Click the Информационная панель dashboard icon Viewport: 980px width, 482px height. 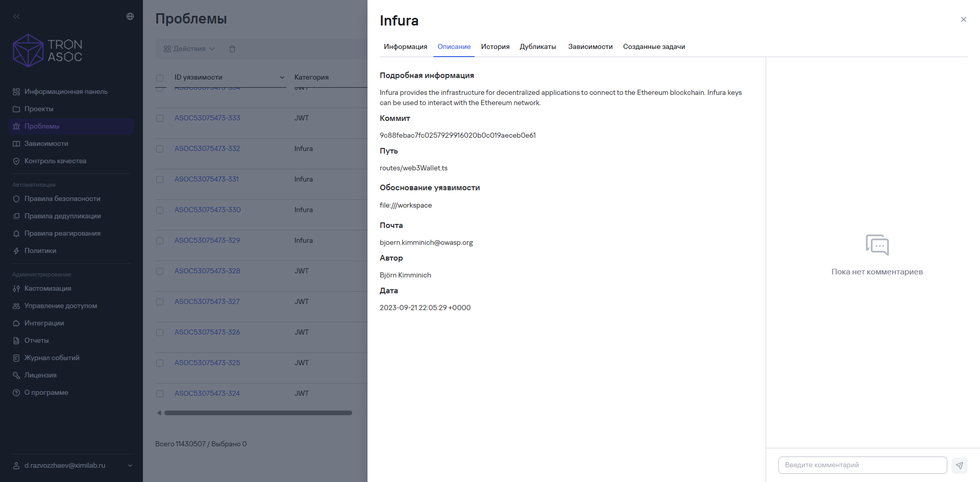coord(16,92)
